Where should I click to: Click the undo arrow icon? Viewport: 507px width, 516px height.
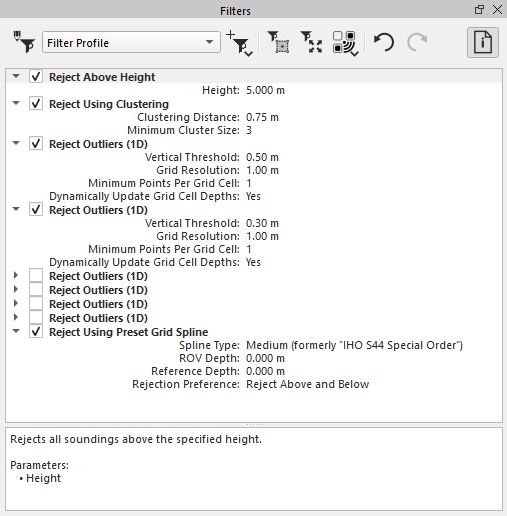(384, 42)
